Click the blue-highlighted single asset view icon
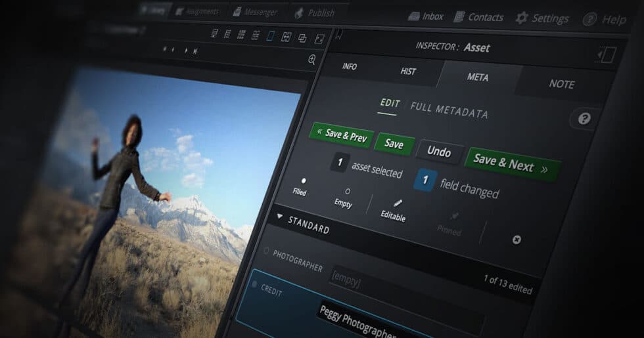This screenshot has width=644, height=338. point(270,36)
